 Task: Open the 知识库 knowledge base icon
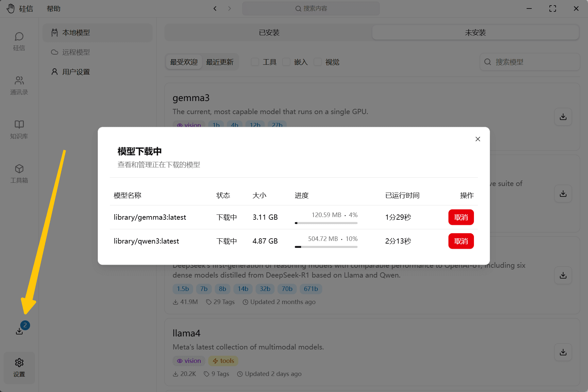pos(19,129)
